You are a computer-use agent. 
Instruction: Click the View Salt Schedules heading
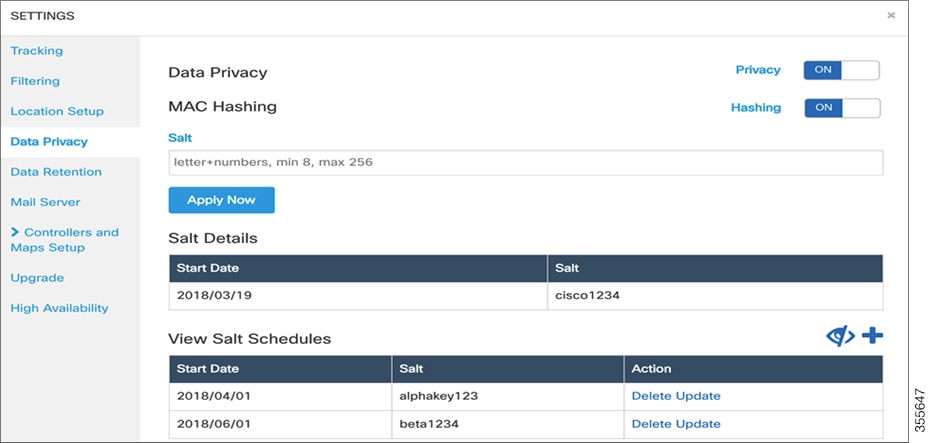[x=249, y=339]
